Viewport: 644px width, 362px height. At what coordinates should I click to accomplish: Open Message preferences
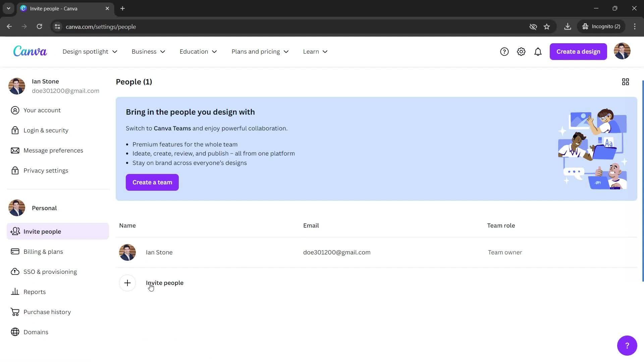58,150
